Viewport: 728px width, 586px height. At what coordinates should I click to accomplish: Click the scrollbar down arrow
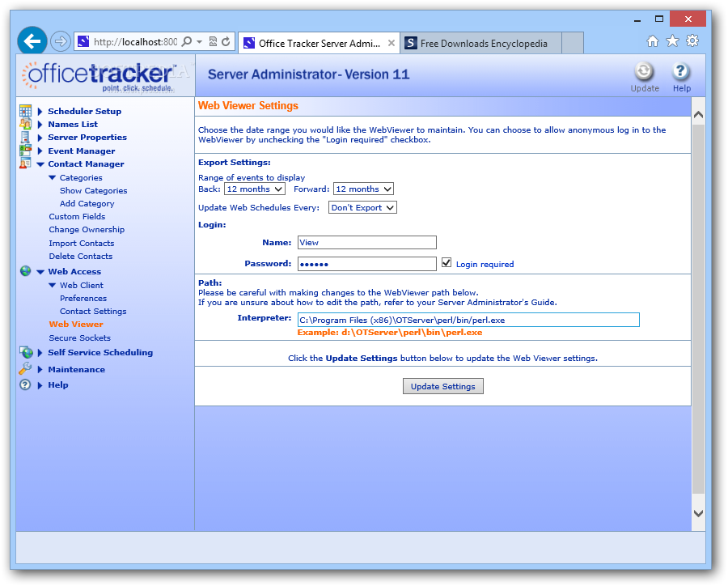(698, 513)
